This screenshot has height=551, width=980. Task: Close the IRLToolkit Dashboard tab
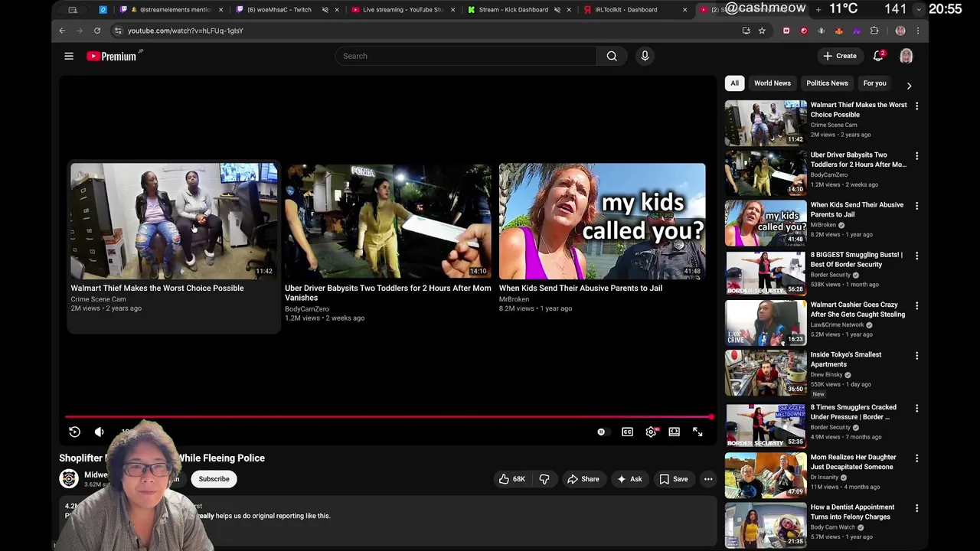684,10
